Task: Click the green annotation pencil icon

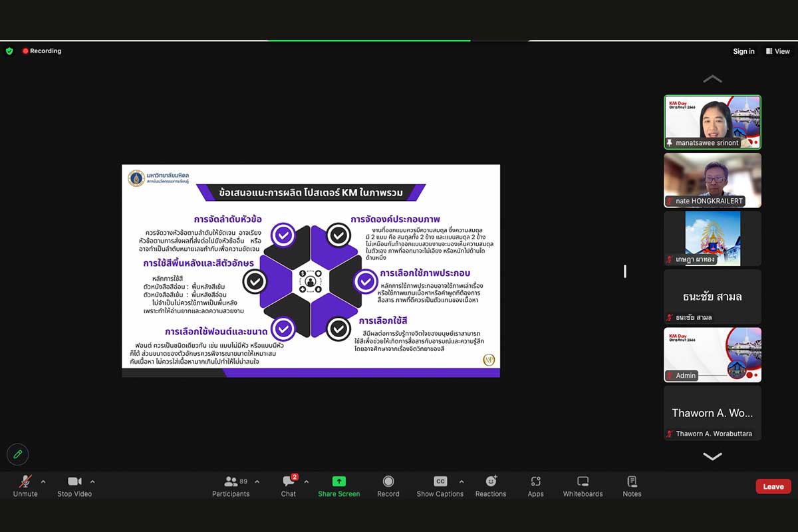Action: [18, 454]
